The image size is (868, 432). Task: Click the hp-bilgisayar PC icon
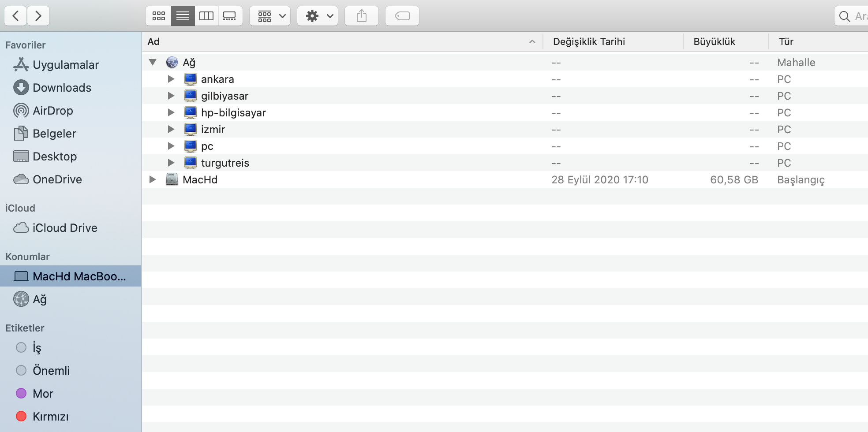191,112
